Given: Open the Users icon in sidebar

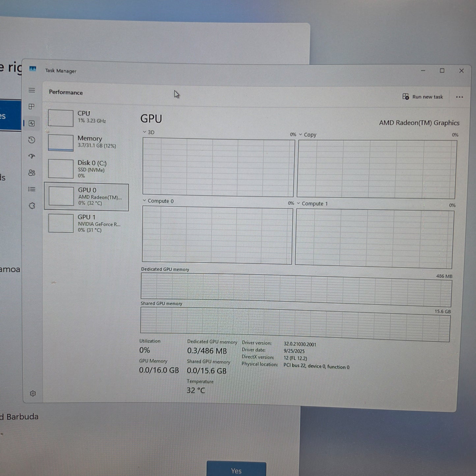Looking at the screenshot, I should 32,173.
